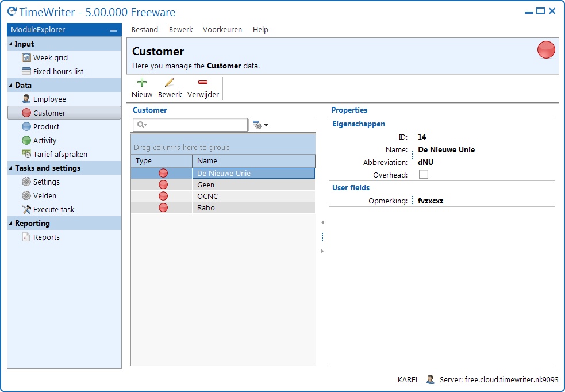This screenshot has height=392, width=565.
Task: Open the Bestand menu
Action: click(144, 29)
